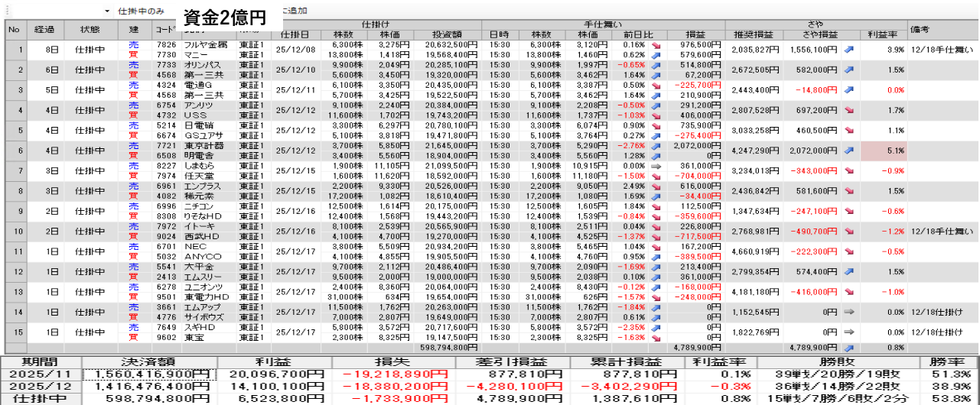Open the dropdown arrow left of 仕掛中のみ
This screenshot has width=980, height=405.
106,11
